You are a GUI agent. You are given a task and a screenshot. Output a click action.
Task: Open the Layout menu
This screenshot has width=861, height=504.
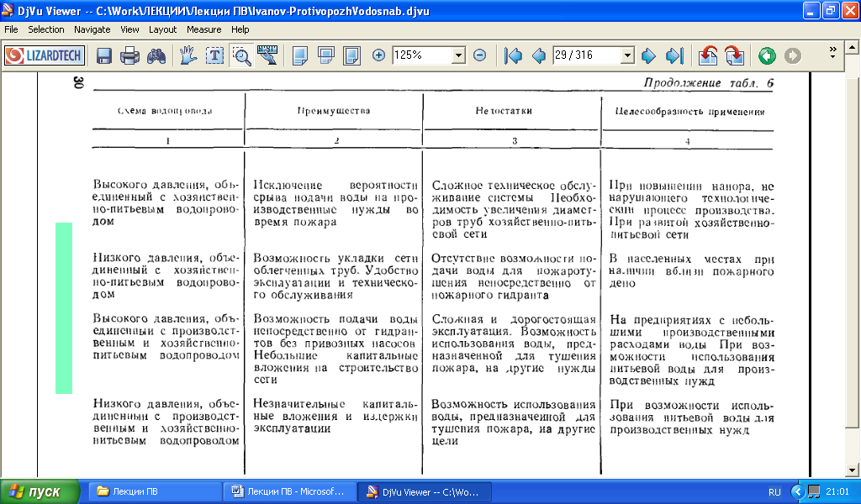(x=162, y=29)
